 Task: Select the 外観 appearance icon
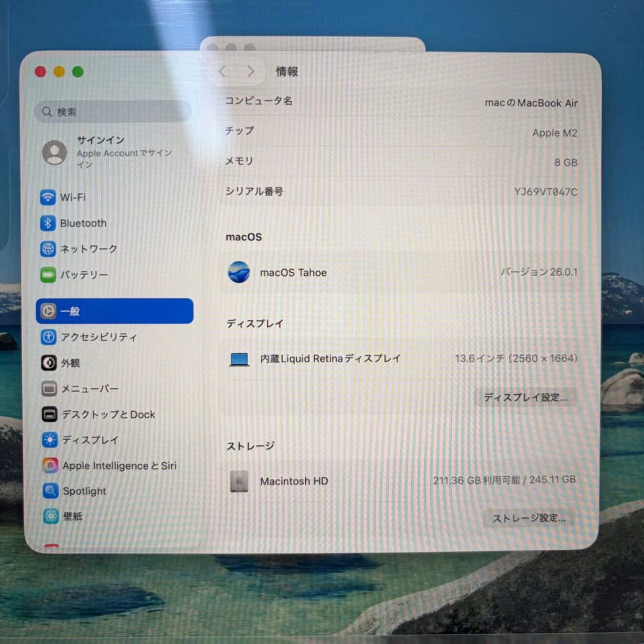tap(49, 362)
